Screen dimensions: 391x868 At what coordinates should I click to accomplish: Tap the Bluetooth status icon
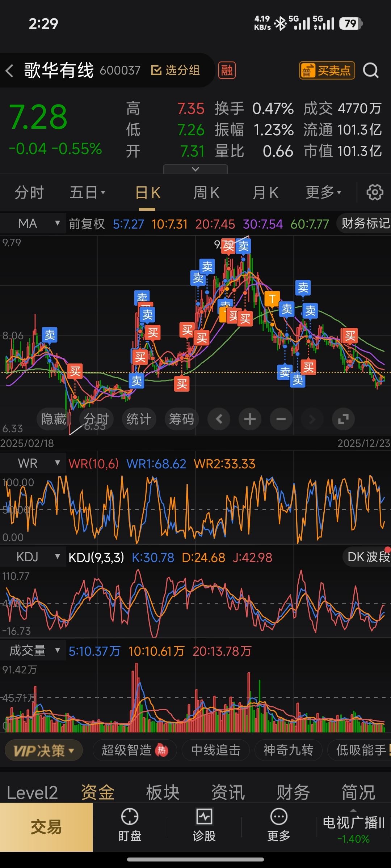280,24
